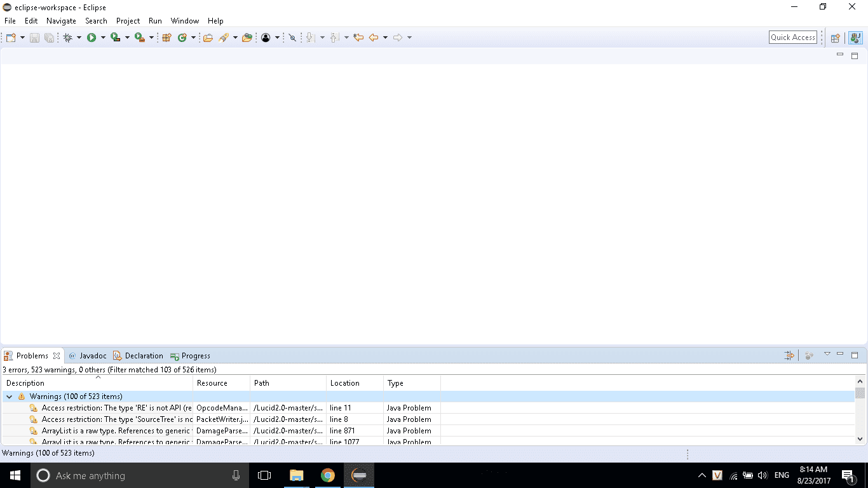Open the Project menu
The width and height of the screenshot is (868, 488).
tap(128, 21)
